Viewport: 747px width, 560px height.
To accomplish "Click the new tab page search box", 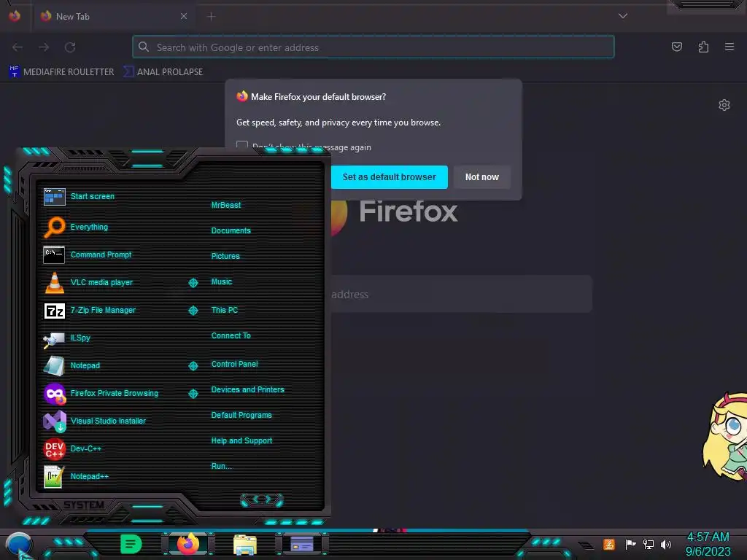I will pyautogui.click(x=461, y=295).
